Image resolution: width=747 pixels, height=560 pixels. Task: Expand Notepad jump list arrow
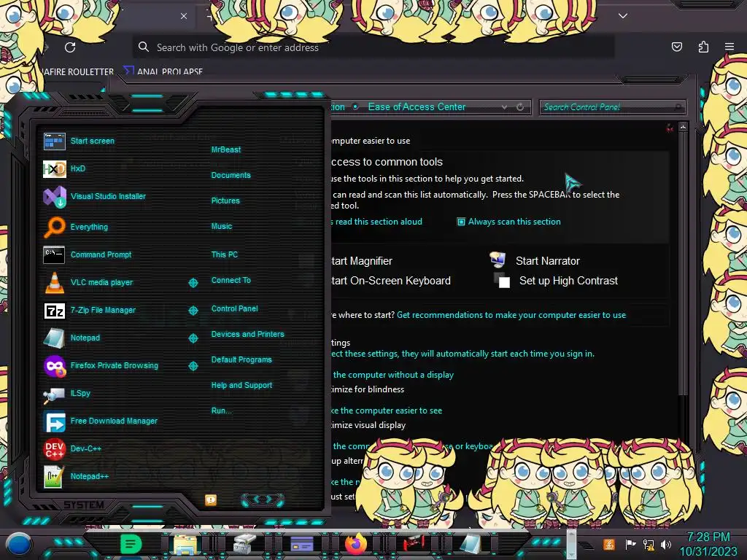tap(193, 338)
